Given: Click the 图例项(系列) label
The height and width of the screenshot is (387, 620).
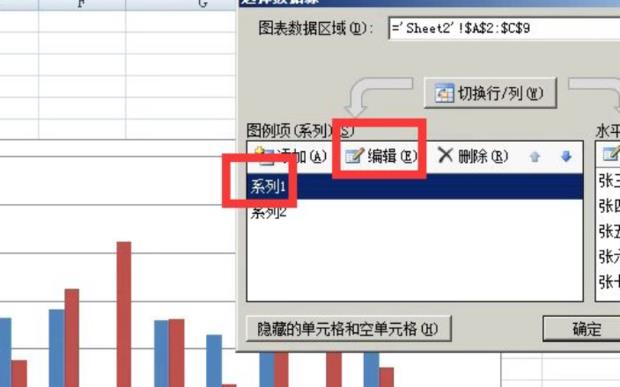Looking at the screenshot, I should pyautogui.click(x=300, y=130).
